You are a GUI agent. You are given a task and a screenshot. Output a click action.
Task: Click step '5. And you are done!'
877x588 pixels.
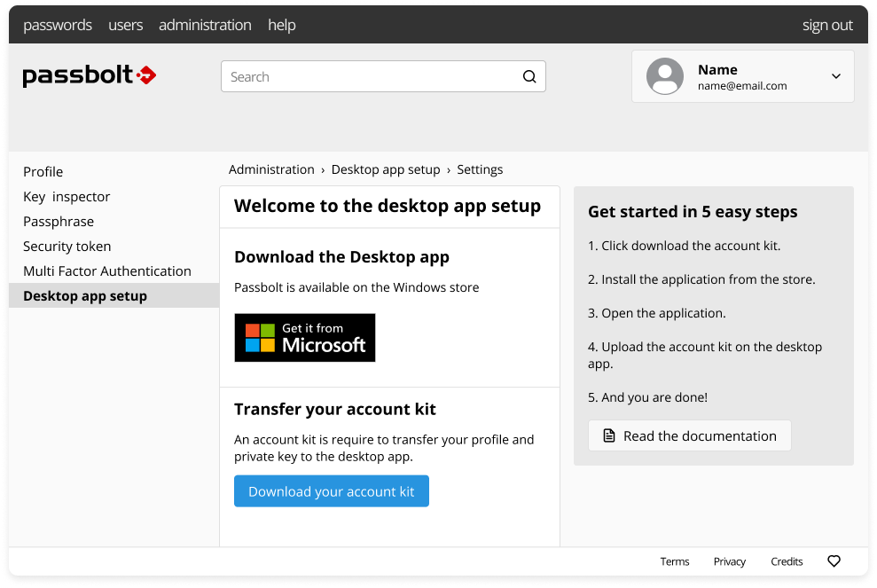tap(647, 397)
